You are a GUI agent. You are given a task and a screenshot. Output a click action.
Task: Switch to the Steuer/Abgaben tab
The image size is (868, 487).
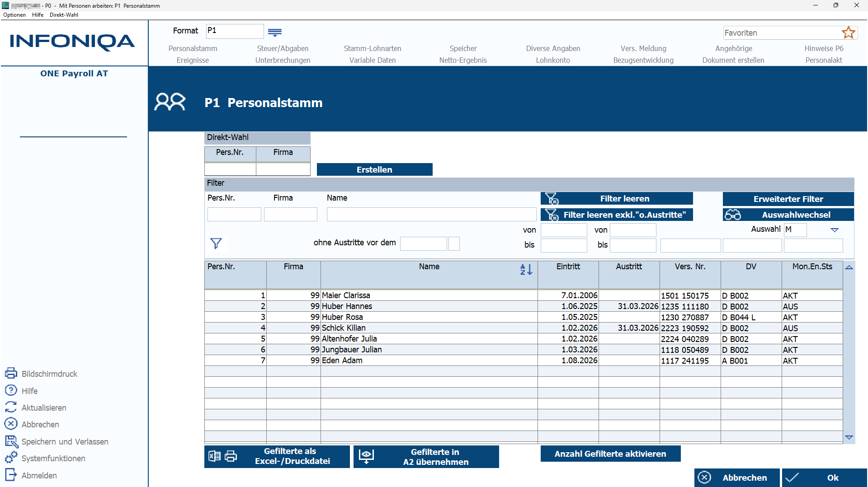[283, 48]
